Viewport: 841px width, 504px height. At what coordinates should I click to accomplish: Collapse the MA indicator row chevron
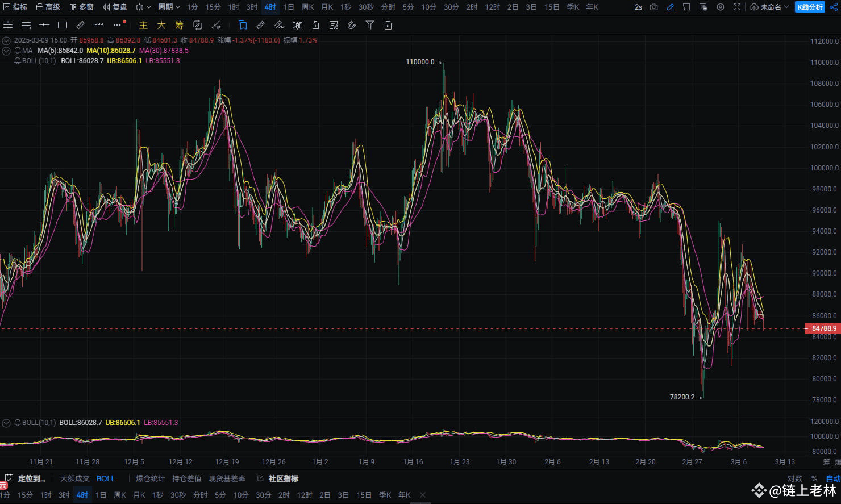click(6, 51)
